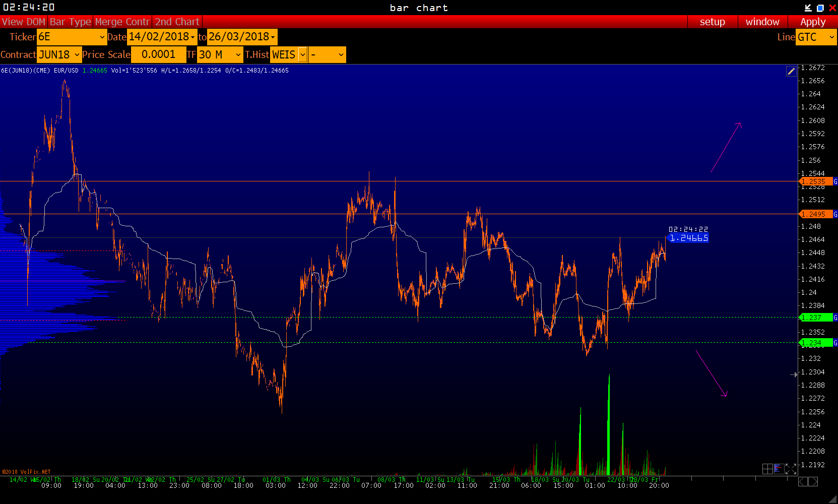Click the Price Scale 0.0001 field
Screen dimensions: 838x504
(158, 54)
